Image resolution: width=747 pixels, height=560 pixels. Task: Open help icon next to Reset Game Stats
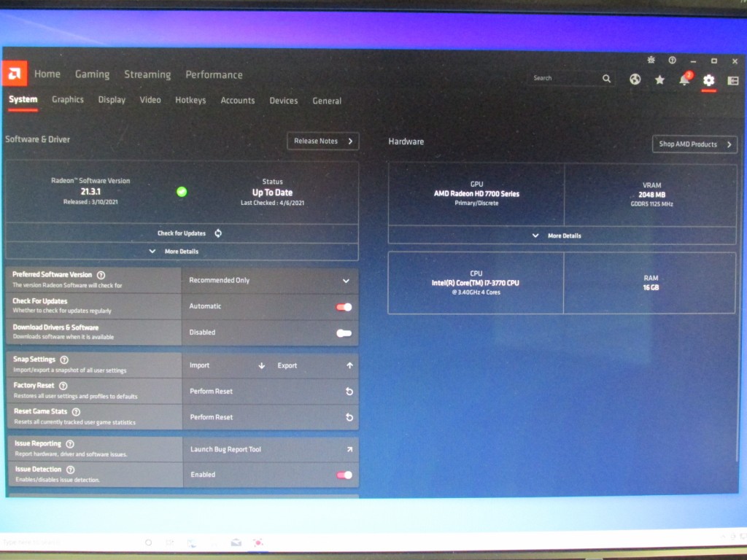click(x=76, y=412)
